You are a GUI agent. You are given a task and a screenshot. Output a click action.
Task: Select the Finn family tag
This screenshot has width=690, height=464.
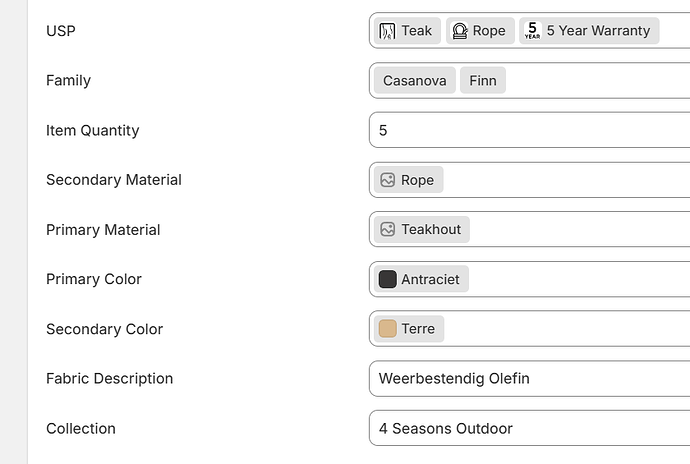point(484,81)
